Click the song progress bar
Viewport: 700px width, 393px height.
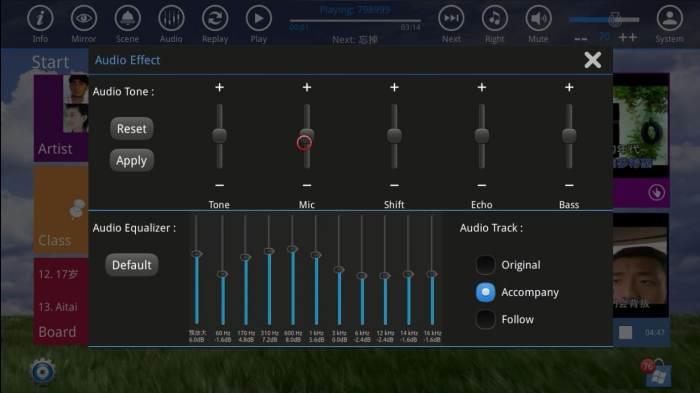(x=355, y=21)
